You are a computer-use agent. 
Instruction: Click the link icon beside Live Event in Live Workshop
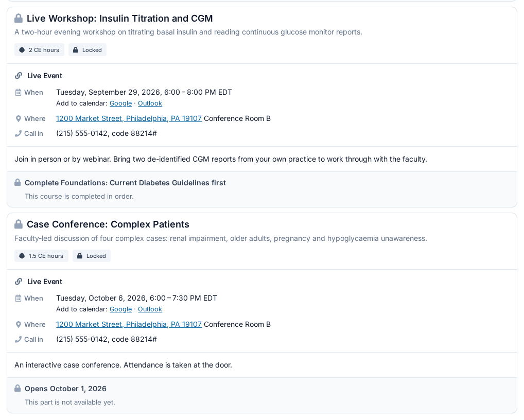coord(19,76)
